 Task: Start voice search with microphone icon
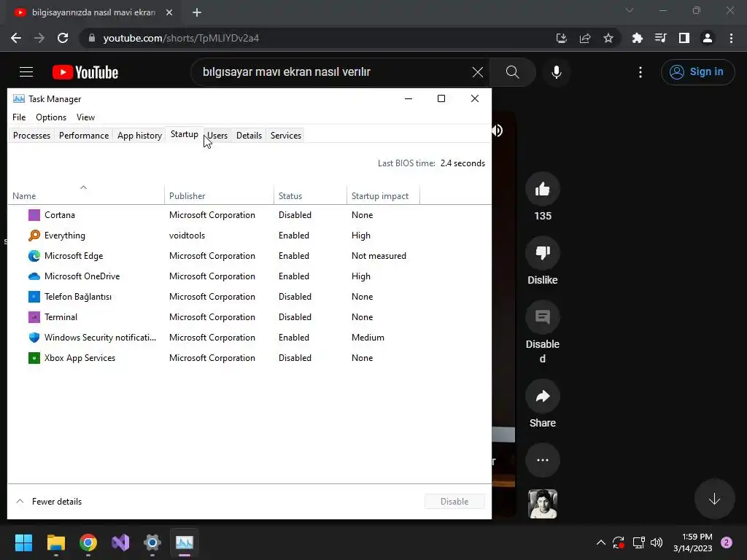(x=557, y=72)
